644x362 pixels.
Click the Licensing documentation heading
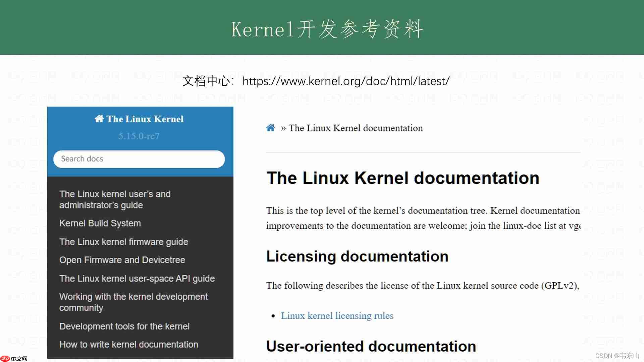tap(357, 256)
